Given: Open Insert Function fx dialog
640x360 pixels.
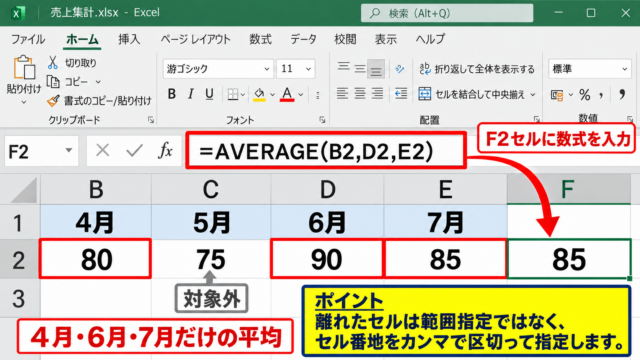Looking at the screenshot, I should point(166,151).
